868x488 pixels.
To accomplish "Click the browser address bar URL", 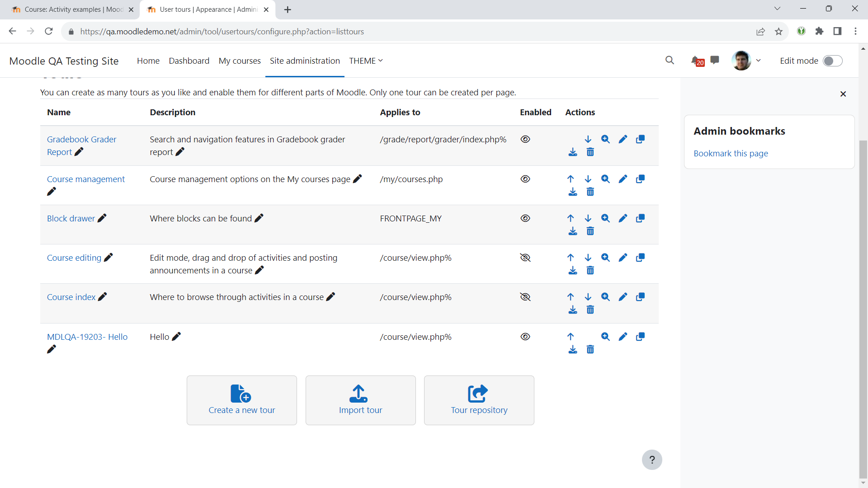I will (222, 32).
